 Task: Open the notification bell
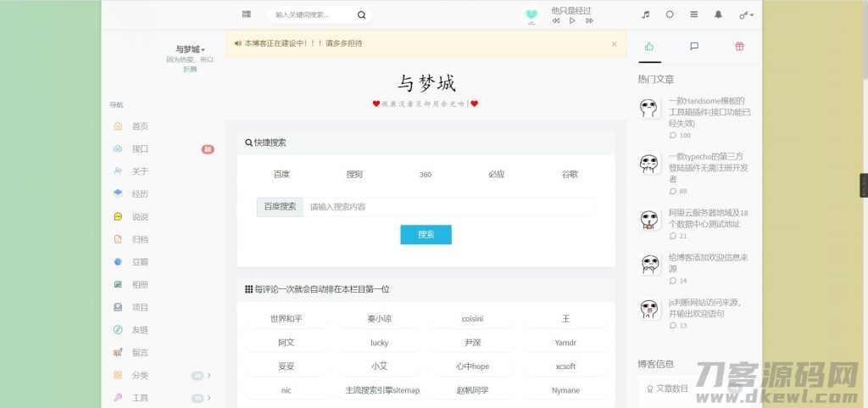click(719, 14)
